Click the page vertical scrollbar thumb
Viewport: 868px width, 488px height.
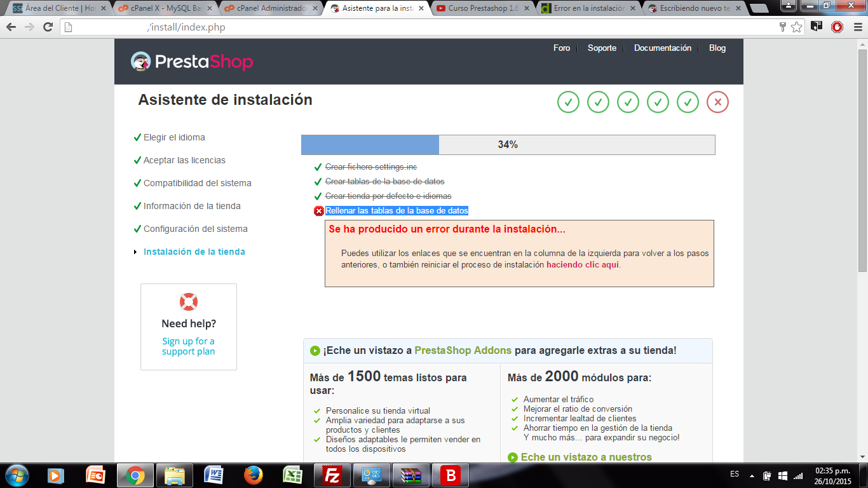click(x=862, y=160)
